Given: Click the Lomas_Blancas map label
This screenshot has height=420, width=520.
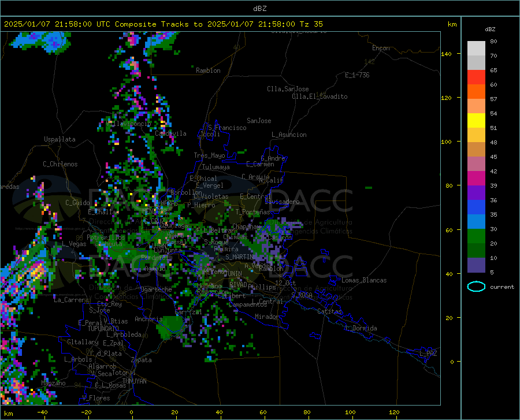Looking at the screenshot, I should coord(364,280).
